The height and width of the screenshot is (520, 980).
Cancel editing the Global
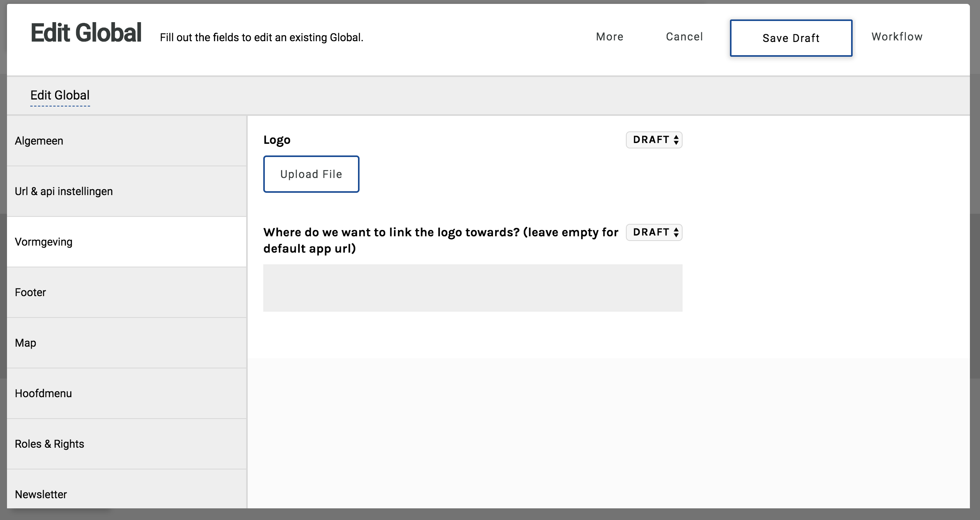point(685,37)
